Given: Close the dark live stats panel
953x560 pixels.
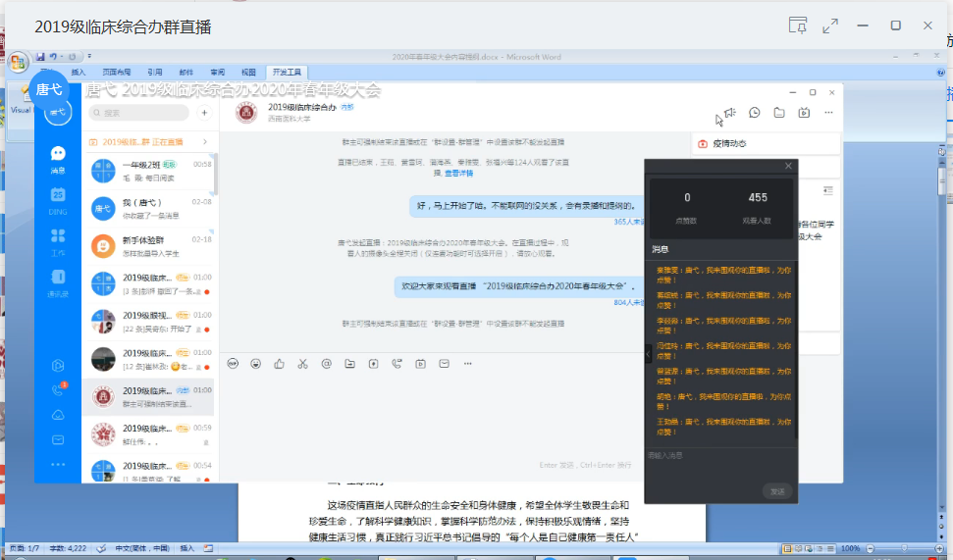Looking at the screenshot, I should pos(788,166).
